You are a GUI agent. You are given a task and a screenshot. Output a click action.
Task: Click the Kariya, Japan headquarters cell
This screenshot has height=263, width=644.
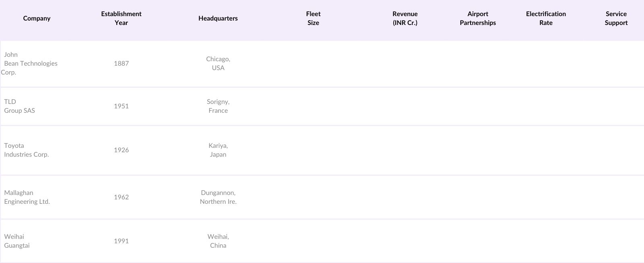tap(218, 150)
